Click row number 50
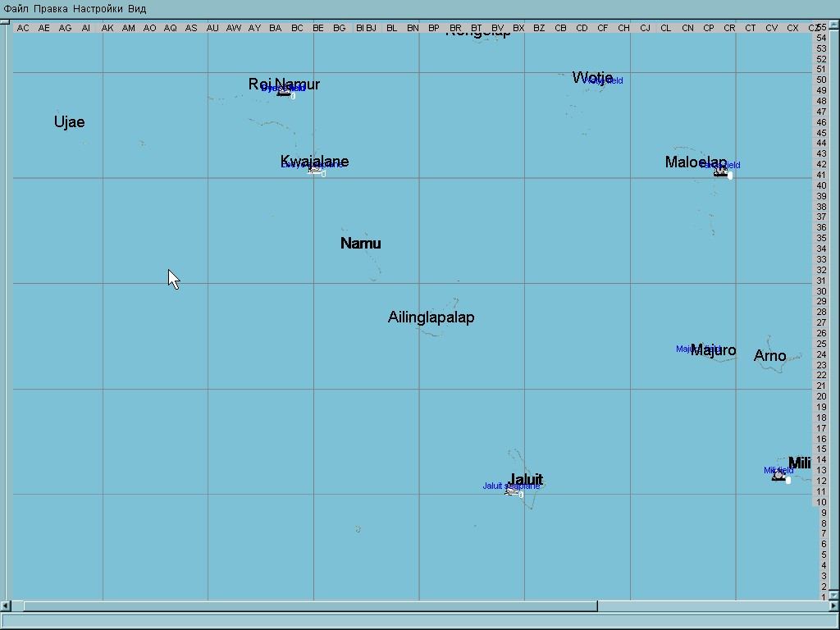Image resolution: width=840 pixels, height=630 pixels. 820,80
